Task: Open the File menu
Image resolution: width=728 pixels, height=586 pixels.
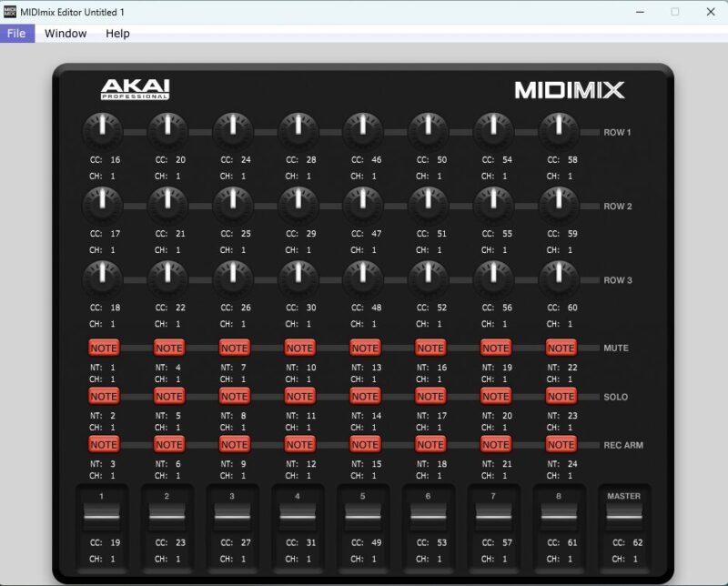Action: 16,33
